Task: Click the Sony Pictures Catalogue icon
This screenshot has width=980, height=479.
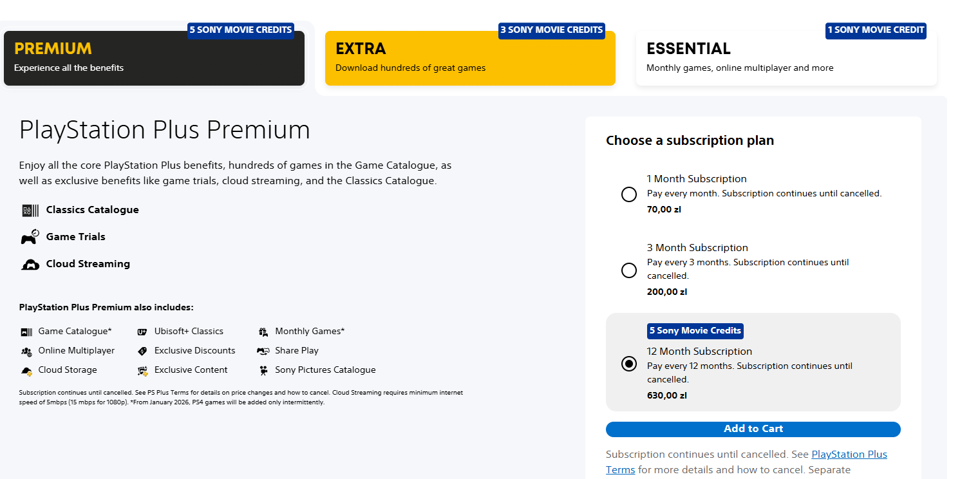Action: [x=263, y=370]
